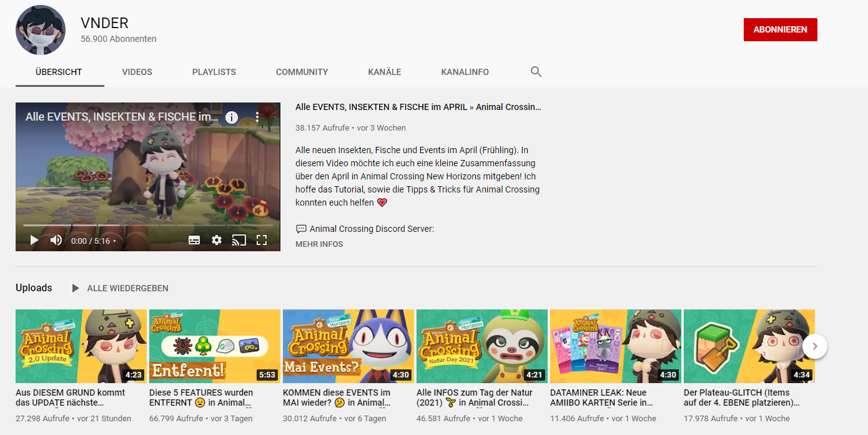Click the VNDER channel name
This screenshot has height=435, width=868.
click(104, 23)
